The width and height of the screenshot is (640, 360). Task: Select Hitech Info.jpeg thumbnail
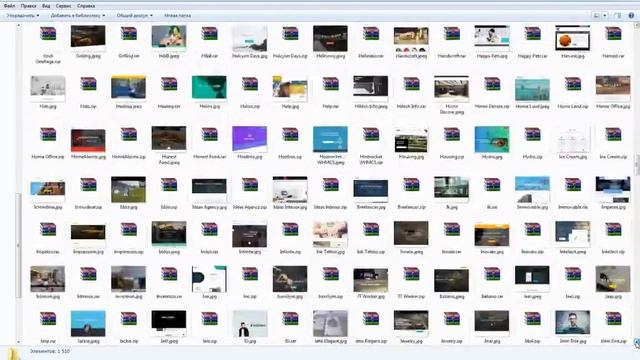coord(371,89)
